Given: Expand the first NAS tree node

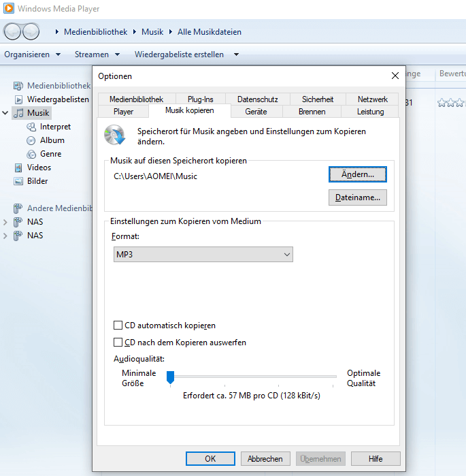Looking at the screenshot, I should pos(5,222).
